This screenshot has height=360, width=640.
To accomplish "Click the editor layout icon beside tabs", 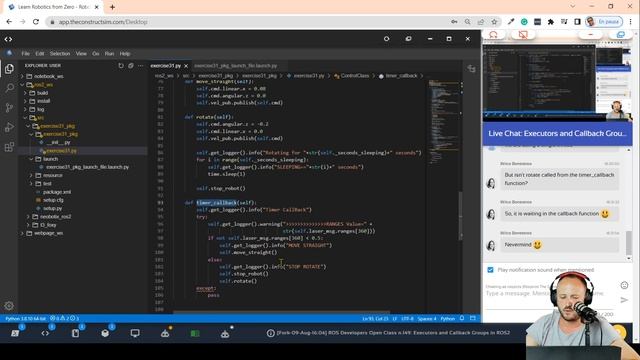I will point(471,69).
